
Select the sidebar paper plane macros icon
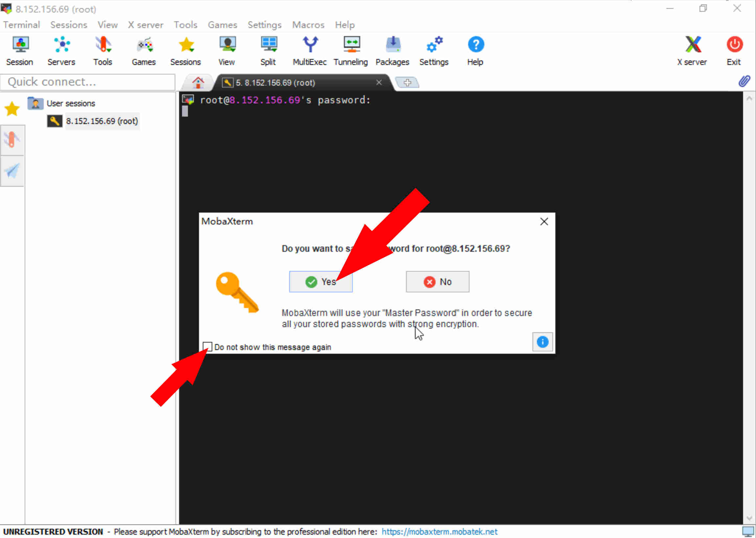pyautogui.click(x=12, y=171)
